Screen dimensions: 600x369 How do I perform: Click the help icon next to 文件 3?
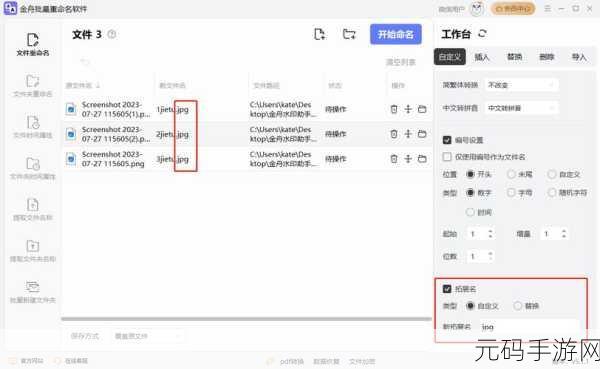(x=112, y=34)
